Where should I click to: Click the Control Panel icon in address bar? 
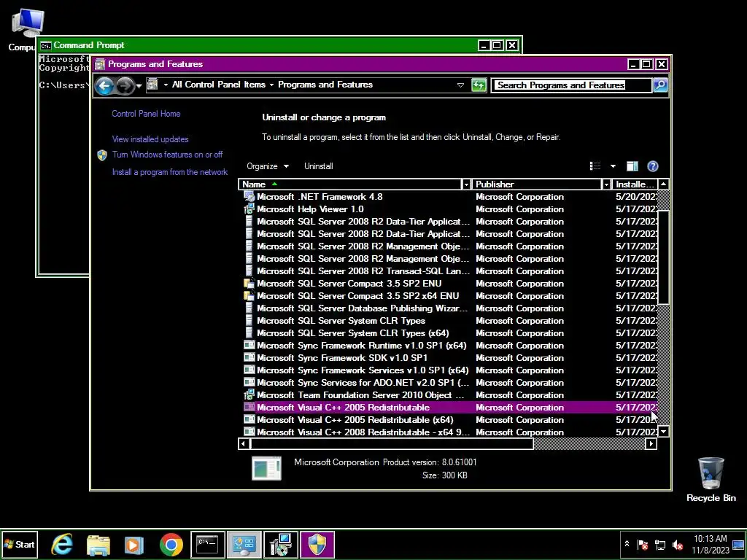(152, 85)
